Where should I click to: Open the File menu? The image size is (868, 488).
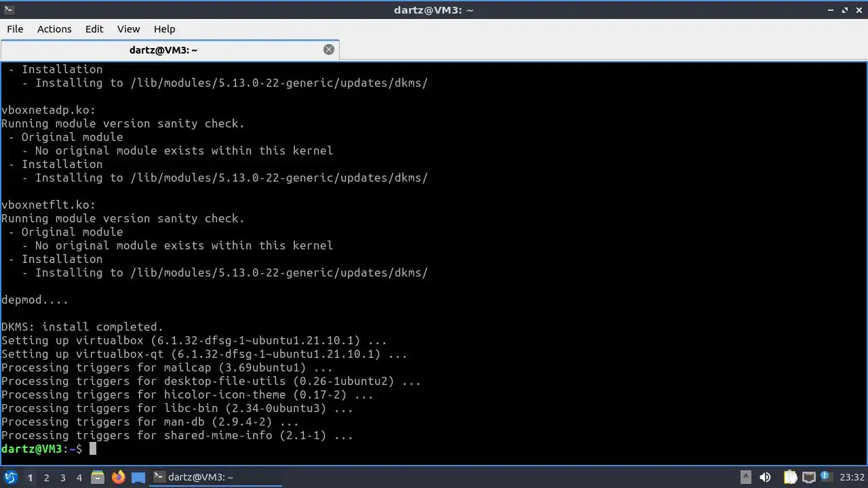(15, 29)
